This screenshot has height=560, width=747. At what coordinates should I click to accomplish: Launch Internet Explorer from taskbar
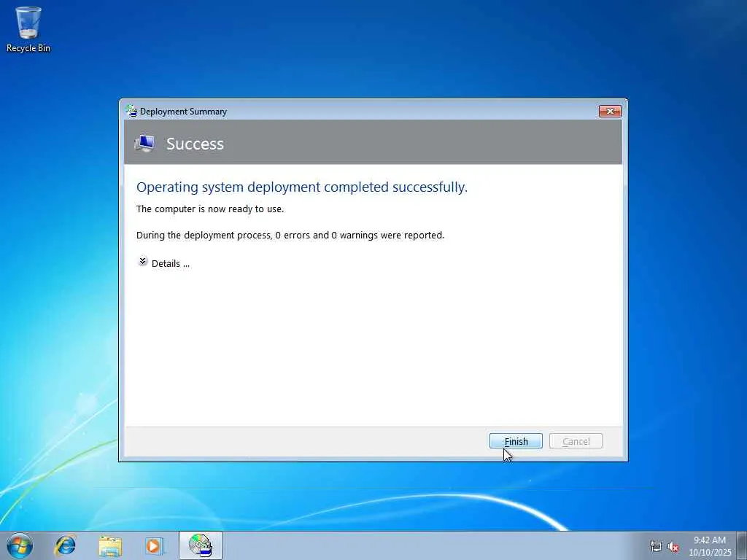point(65,545)
